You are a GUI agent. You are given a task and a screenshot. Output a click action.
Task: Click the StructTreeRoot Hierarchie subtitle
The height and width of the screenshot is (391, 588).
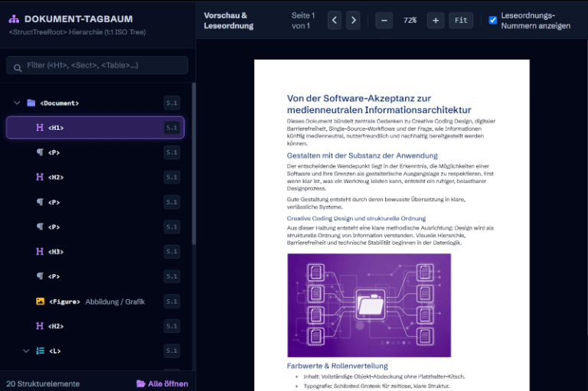point(77,32)
